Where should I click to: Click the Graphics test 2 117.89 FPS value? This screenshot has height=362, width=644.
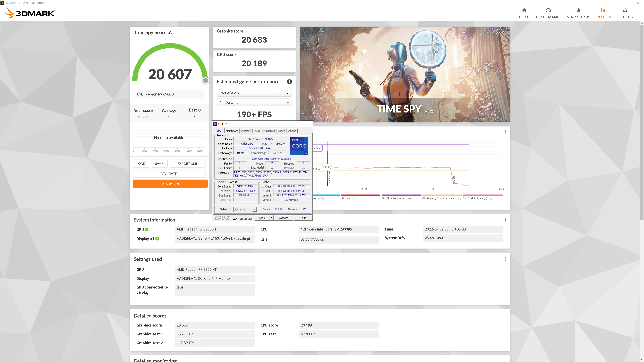click(x=215, y=343)
